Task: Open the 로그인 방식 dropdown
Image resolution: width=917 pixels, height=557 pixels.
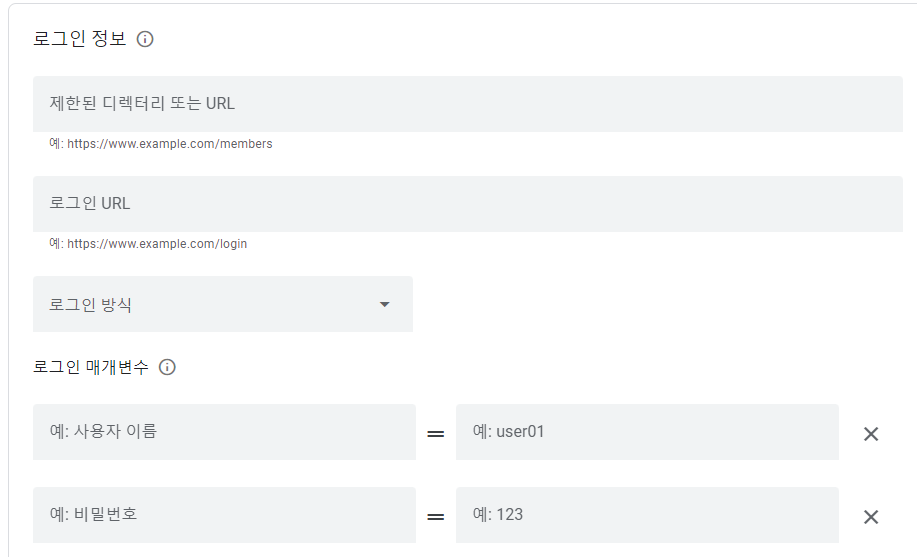Action: click(223, 304)
